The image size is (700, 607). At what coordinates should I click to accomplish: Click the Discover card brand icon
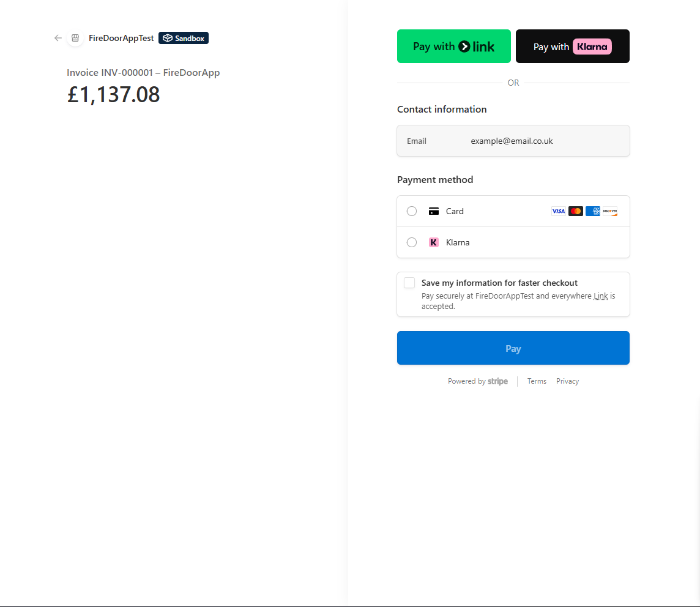coord(610,210)
